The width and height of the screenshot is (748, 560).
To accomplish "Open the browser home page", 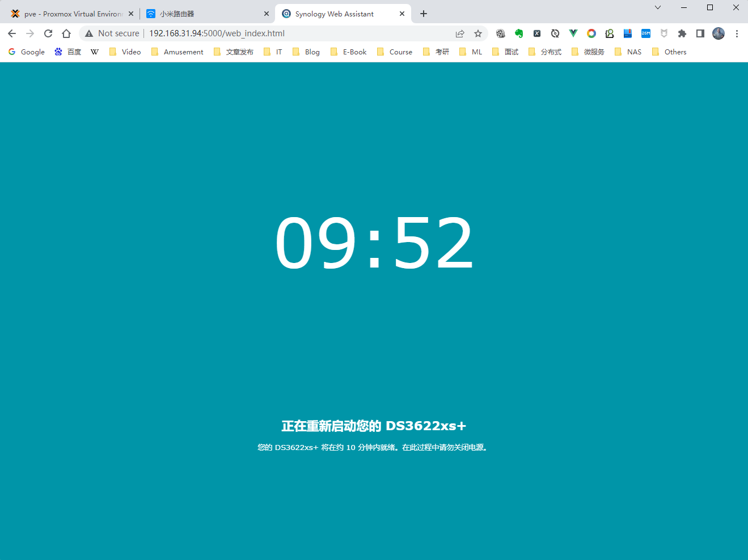I will click(66, 33).
